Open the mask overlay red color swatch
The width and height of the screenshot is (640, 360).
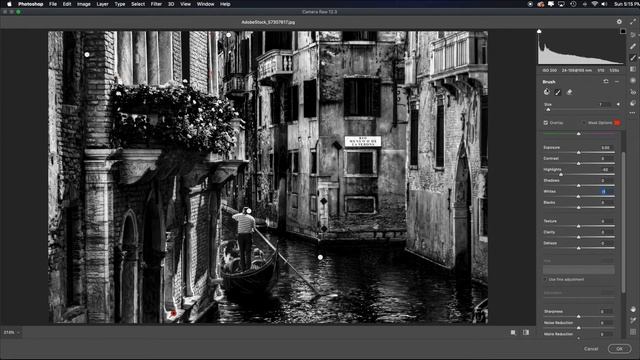pos(617,122)
